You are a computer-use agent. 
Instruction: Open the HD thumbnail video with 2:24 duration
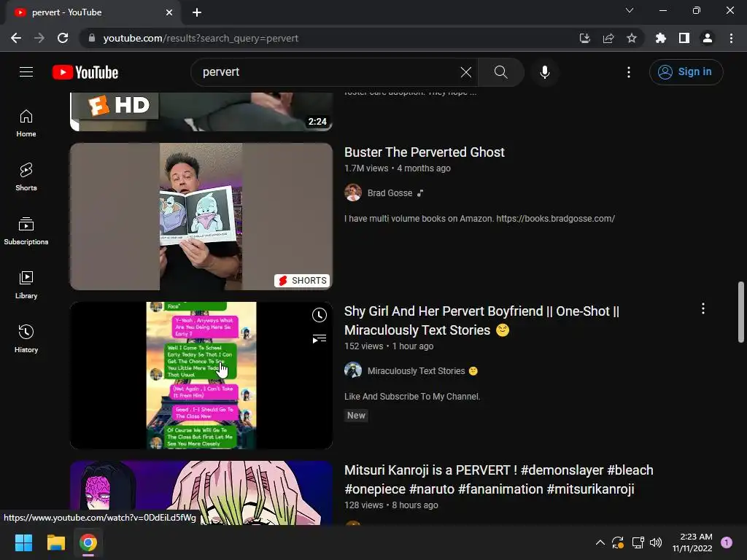pyautogui.click(x=201, y=112)
